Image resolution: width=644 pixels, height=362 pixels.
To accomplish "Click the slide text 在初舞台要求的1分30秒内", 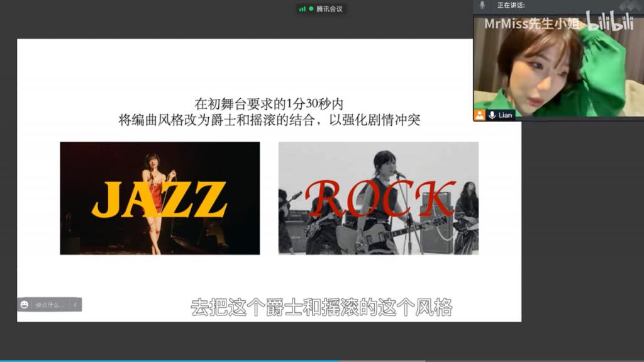I will 269,104.
